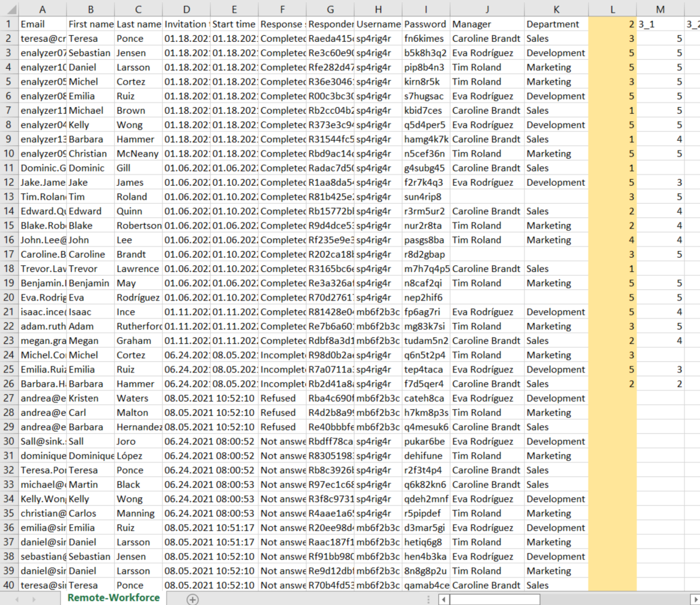Select the row 1 header
700x605 pixels.
pyautogui.click(x=9, y=24)
